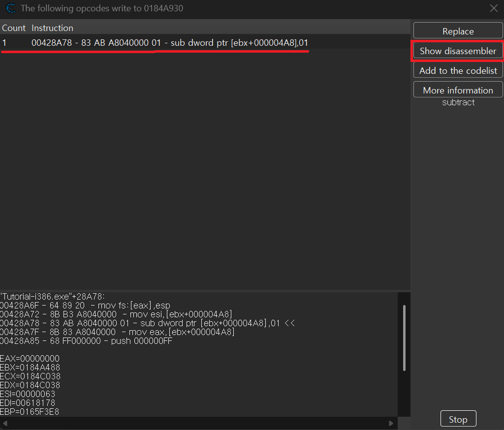Open More information

[x=458, y=91]
